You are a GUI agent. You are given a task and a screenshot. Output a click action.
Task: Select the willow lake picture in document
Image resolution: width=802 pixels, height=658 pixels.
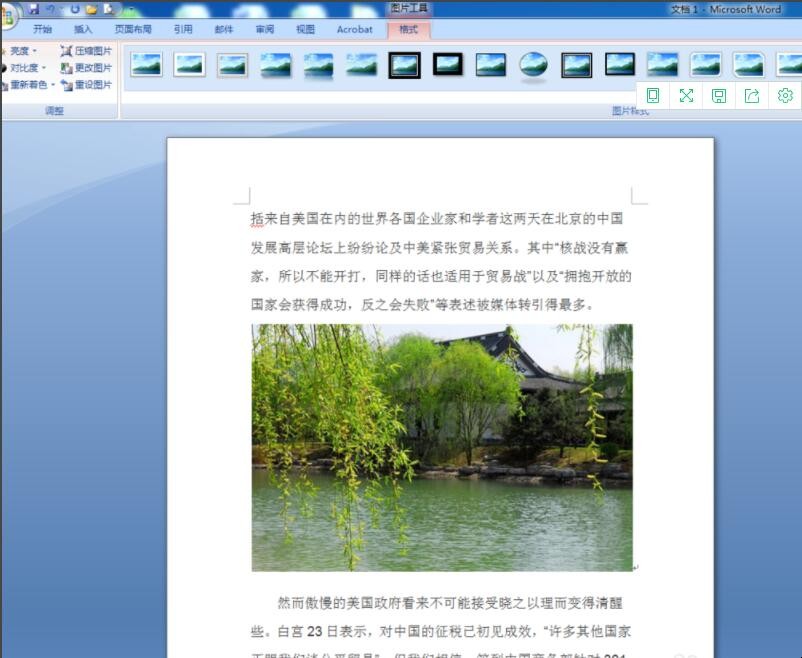pyautogui.click(x=441, y=447)
